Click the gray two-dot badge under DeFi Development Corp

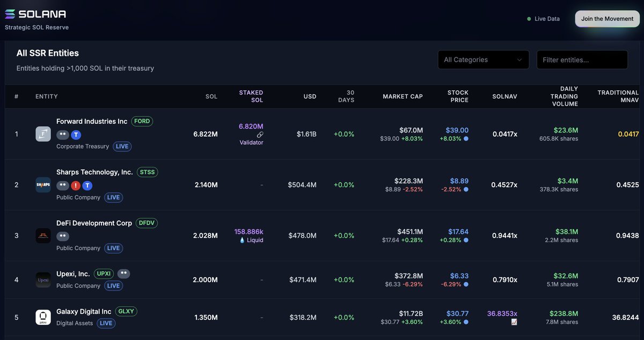(x=63, y=236)
